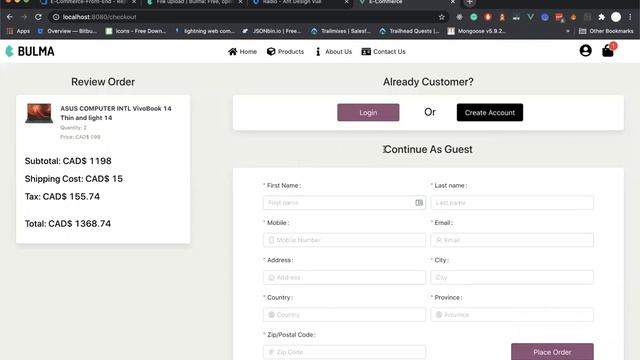This screenshot has height=360, width=640.
Task: Focus the Last name input field
Action: [512, 202]
